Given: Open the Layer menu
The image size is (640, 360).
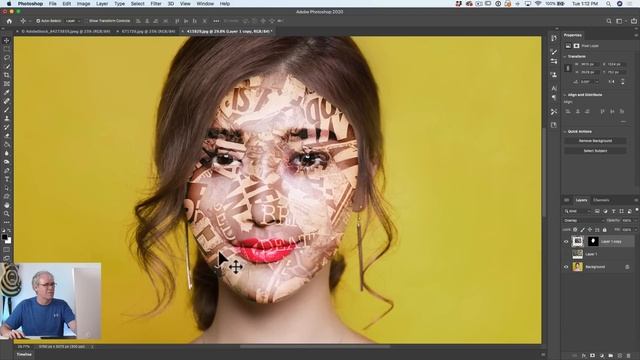Looking at the screenshot, I should point(102,4).
